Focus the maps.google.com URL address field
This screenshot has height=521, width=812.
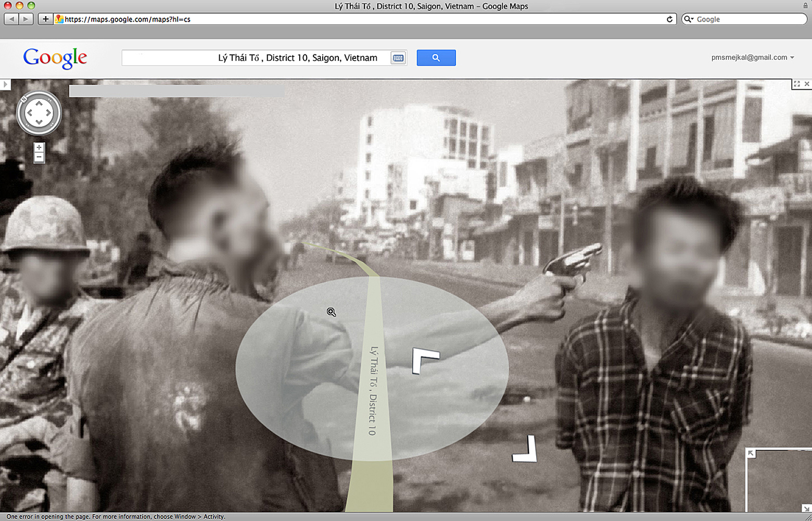tap(364, 19)
